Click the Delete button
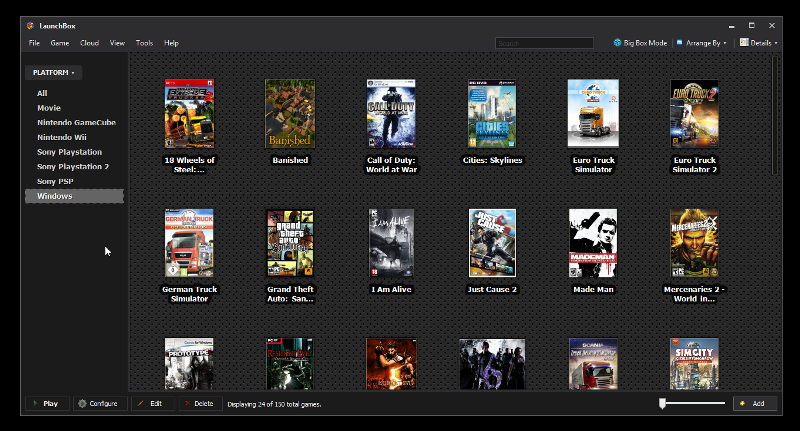Screen dimensions: 800x431 pos(201,403)
